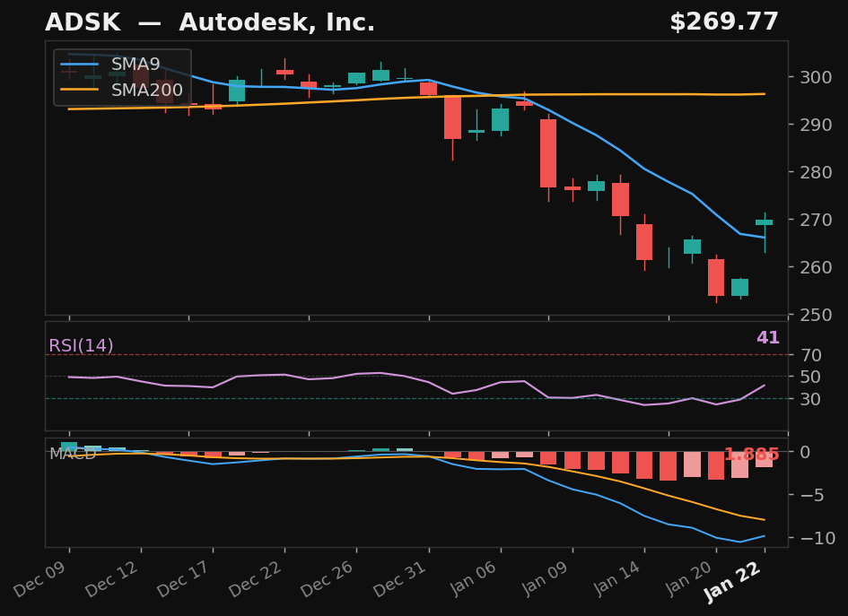This screenshot has width=848, height=616.
Task: Select the SMA200 legend entry
Action: tap(122, 90)
